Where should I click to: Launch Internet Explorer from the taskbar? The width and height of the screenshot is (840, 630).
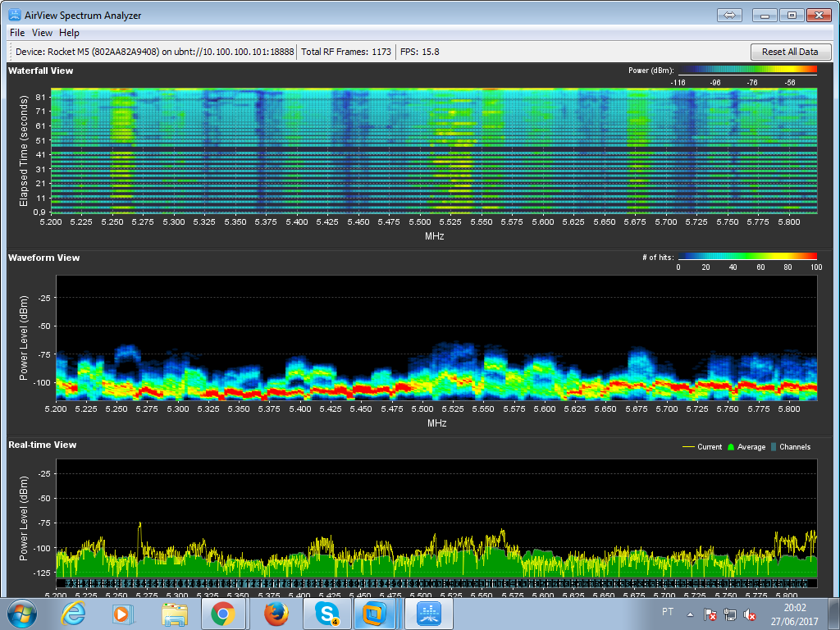[x=74, y=614]
